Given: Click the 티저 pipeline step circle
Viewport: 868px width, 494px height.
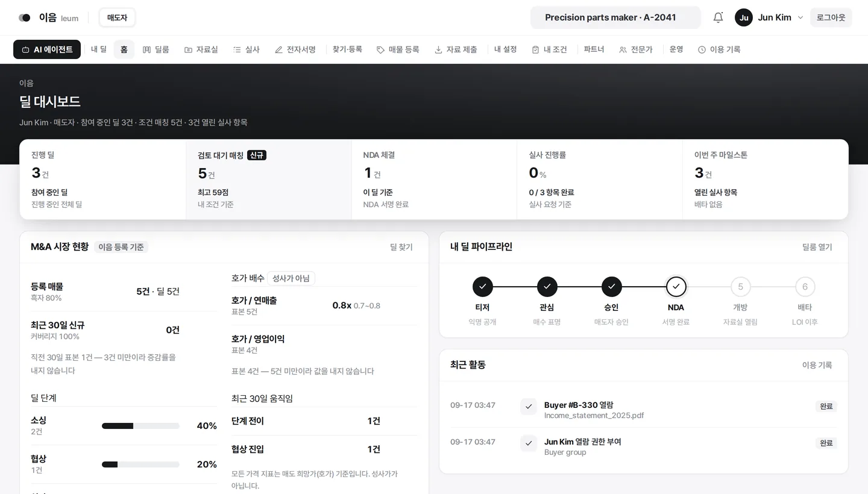Looking at the screenshot, I should [x=482, y=287].
